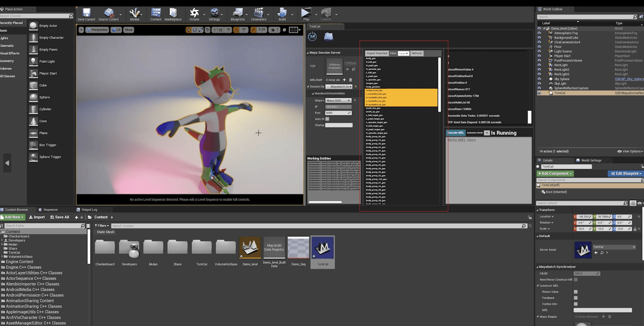Add an element to MELShelf array

pyautogui.click(x=344, y=80)
